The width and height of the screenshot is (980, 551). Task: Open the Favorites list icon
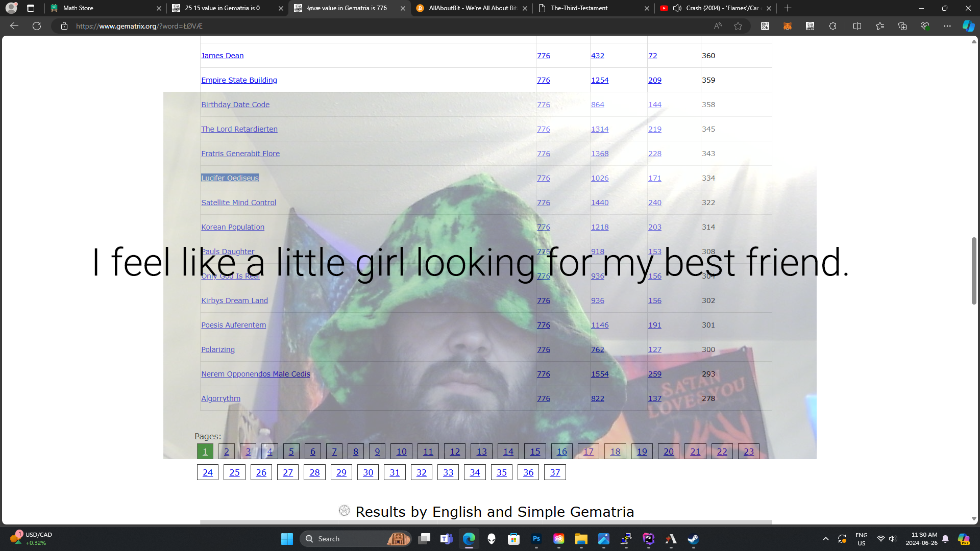pos(879,26)
